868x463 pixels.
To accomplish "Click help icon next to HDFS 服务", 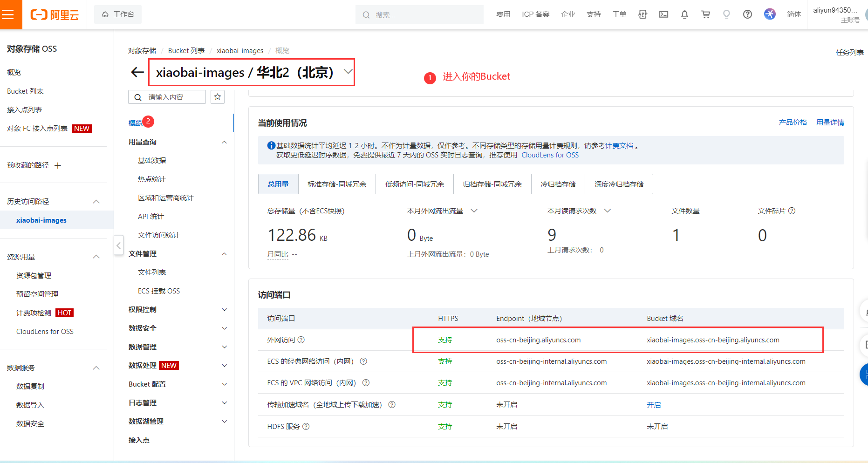I will tap(306, 427).
